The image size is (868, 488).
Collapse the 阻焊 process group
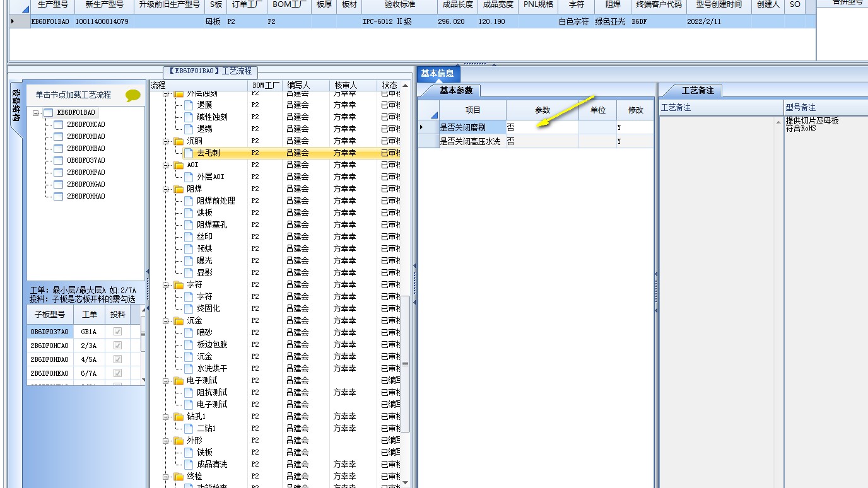[x=167, y=189]
